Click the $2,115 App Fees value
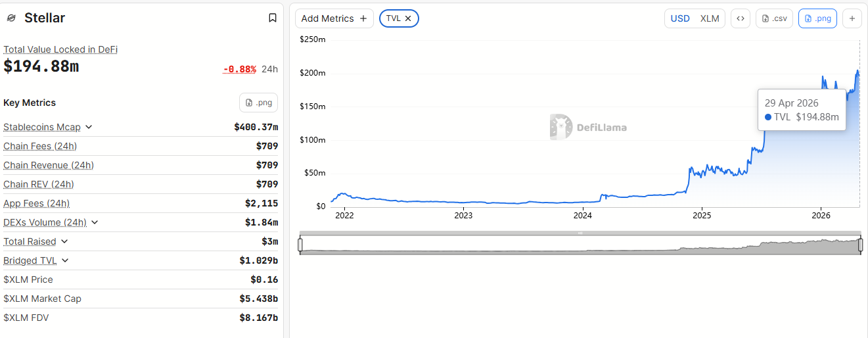 (x=262, y=203)
